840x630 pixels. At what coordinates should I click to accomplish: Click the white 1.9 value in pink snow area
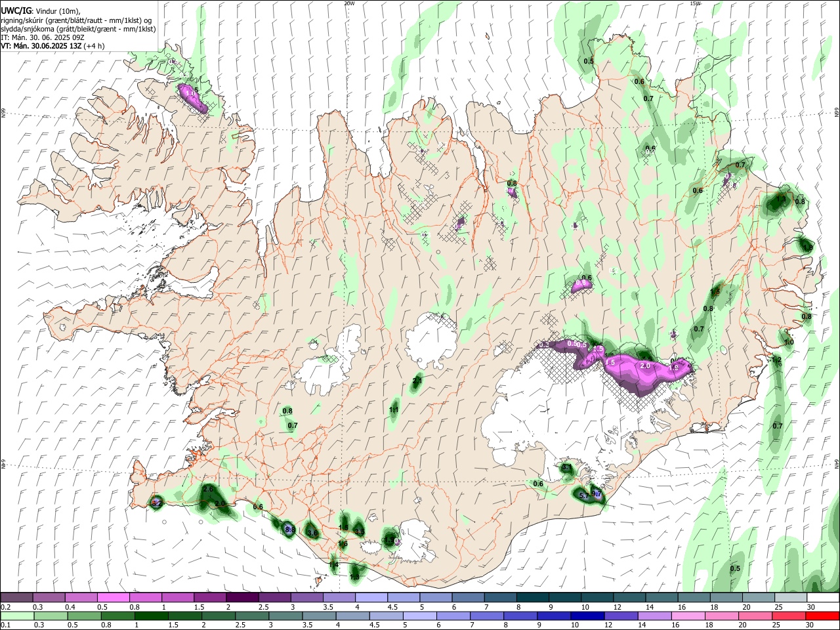click(x=673, y=368)
